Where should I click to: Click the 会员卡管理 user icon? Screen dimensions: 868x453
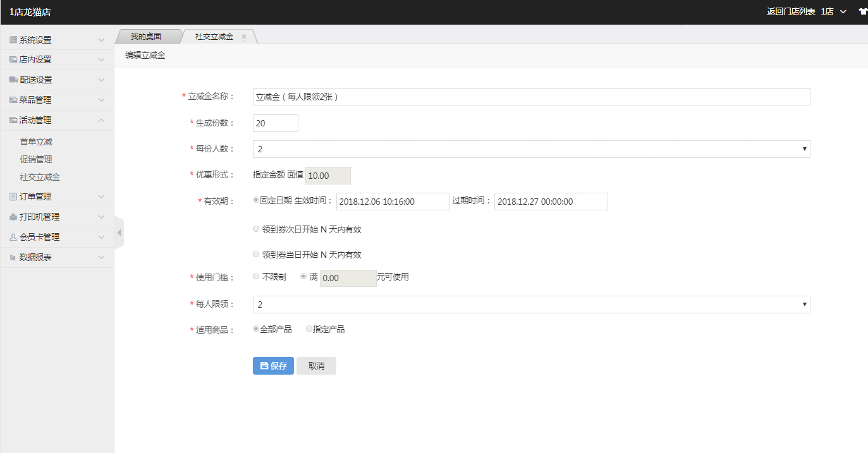(13, 238)
